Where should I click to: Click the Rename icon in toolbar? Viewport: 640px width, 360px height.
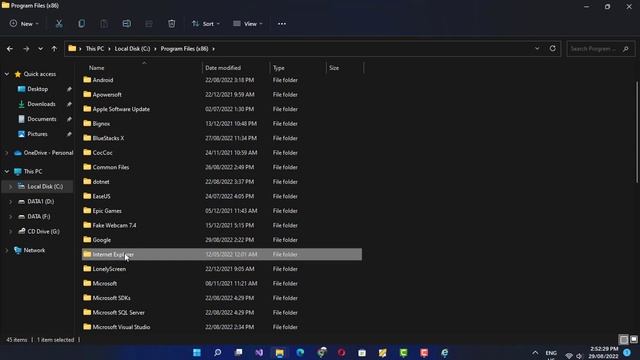pos(127,24)
